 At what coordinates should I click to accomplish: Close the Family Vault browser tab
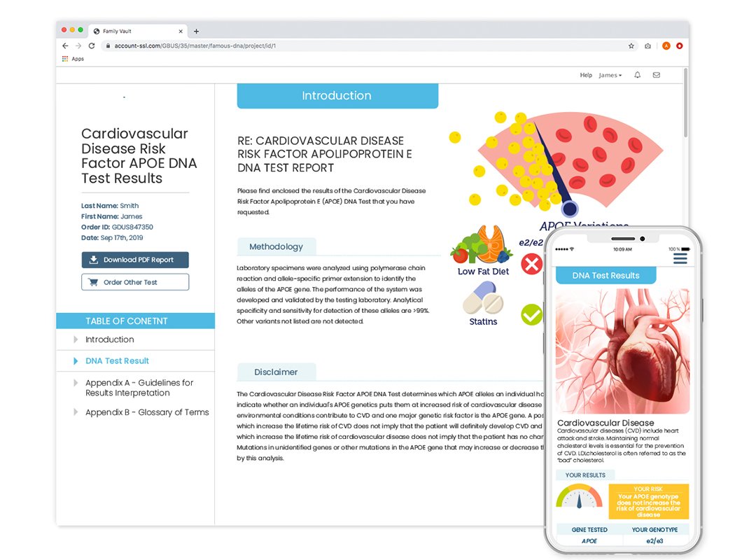(181, 31)
